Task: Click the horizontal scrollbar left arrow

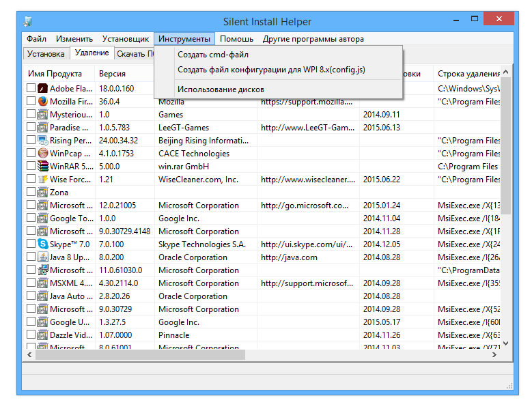Action: point(29,355)
